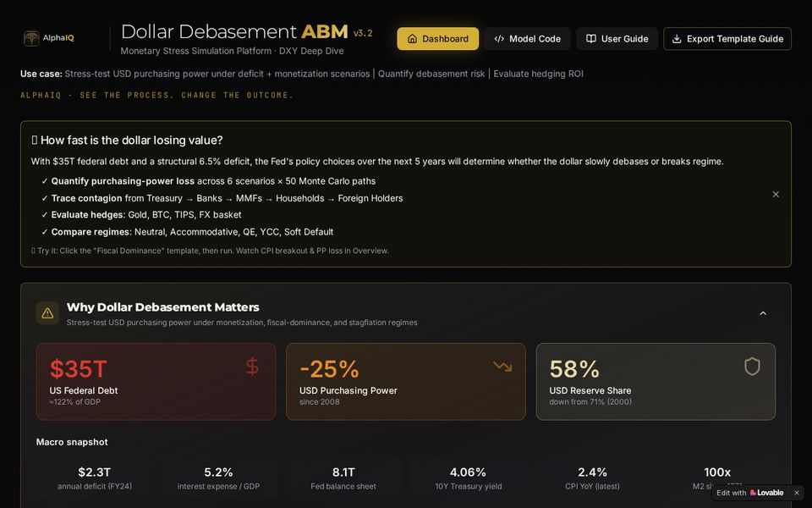
Task: Select the -25% USD Purchasing Power card
Action: point(405,382)
